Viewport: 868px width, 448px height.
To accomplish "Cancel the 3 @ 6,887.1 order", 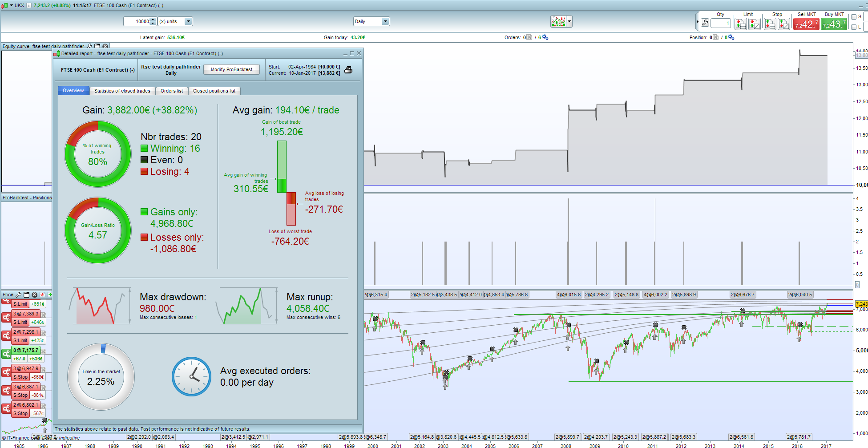I will [44, 387].
